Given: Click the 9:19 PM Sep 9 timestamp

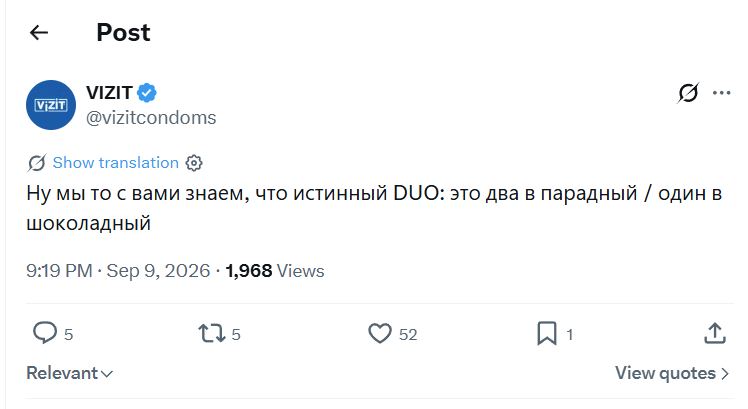Looking at the screenshot, I should [118, 271].
